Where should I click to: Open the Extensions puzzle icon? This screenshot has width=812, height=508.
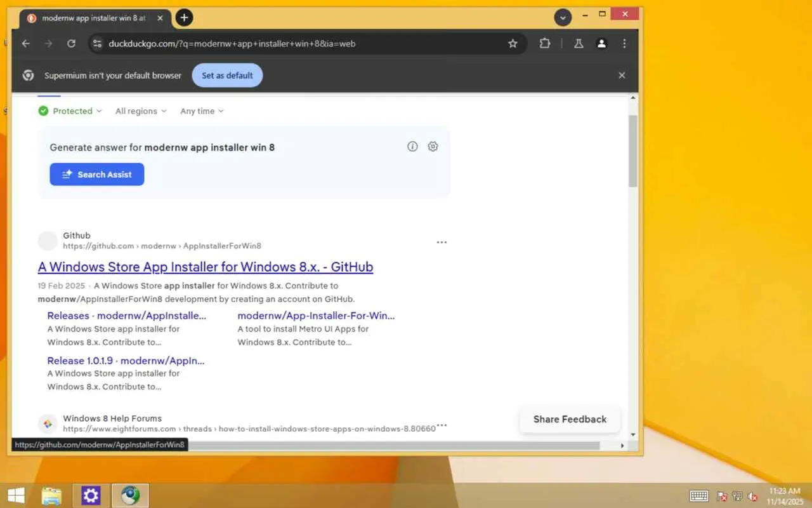coord(545,43)
